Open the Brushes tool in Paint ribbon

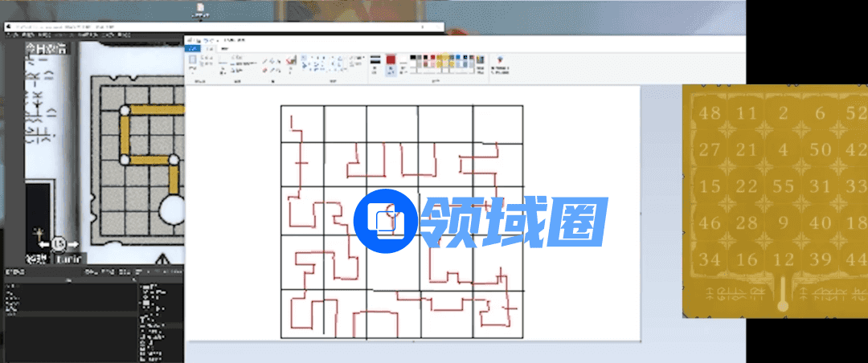[291, 63]
